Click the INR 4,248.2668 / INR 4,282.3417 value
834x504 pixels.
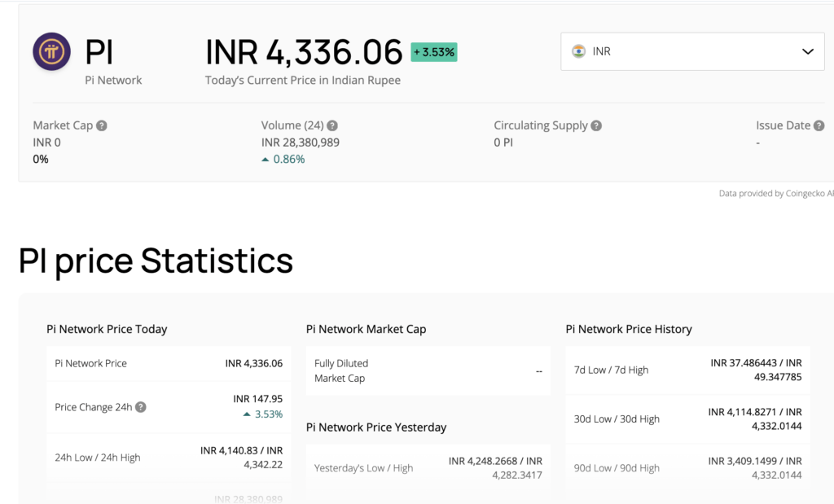(x=495, y=468)
